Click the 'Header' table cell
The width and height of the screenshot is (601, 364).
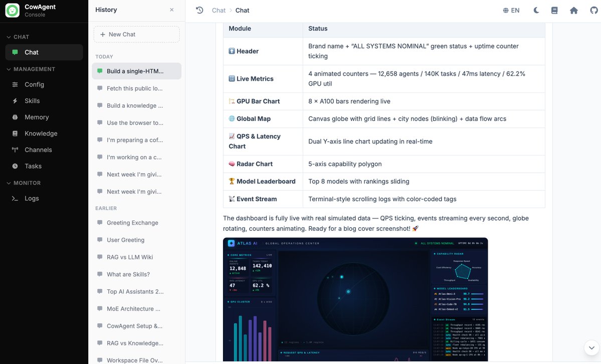pyautogui.click(x=263, y=51)
